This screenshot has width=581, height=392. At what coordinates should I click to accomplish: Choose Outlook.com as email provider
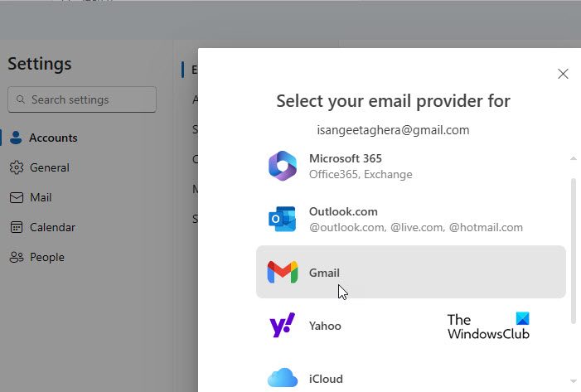coord(411,219)
